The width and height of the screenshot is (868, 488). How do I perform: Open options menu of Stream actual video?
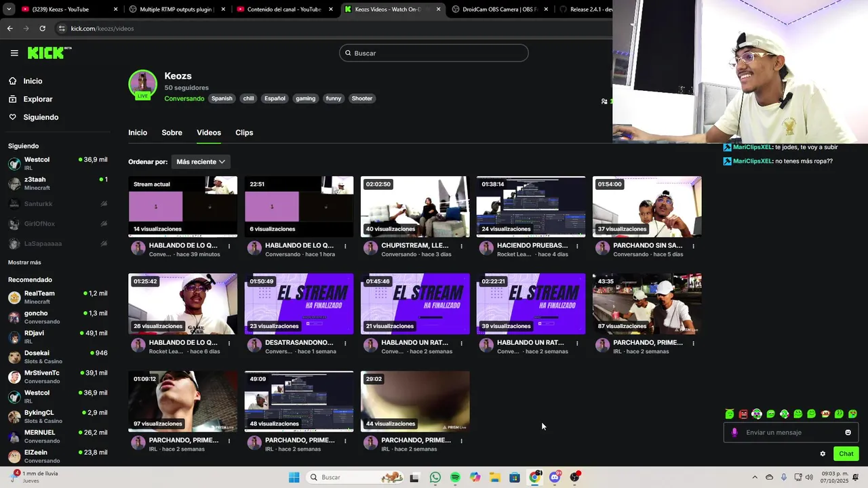pyautogui.click(x=229, y=246)
